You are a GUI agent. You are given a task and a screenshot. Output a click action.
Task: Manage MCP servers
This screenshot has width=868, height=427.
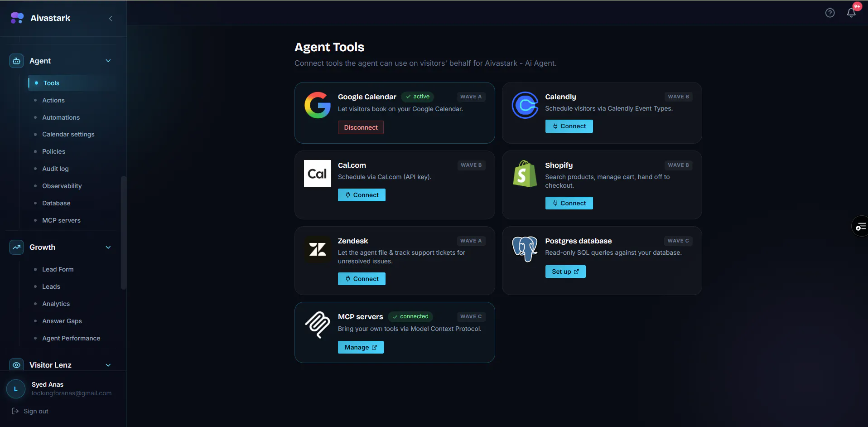click(361, 347)
